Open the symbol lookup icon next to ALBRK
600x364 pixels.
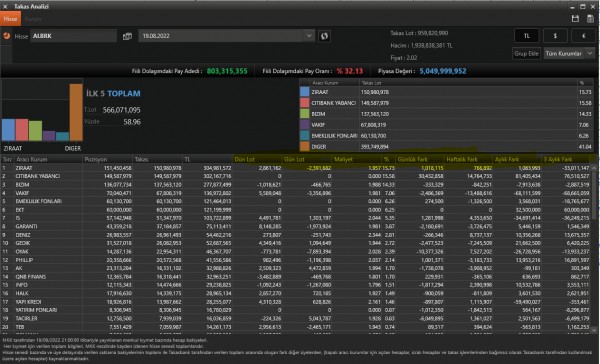coord(127,36)
